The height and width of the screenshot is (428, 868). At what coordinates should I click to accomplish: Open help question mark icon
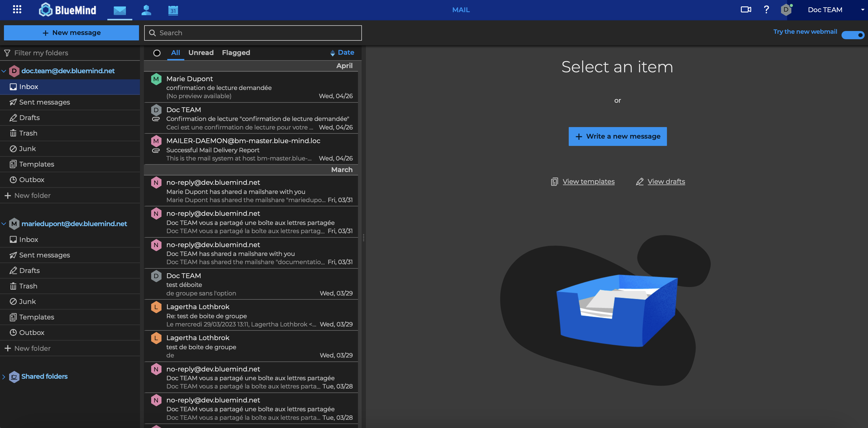tap(766, 9)
